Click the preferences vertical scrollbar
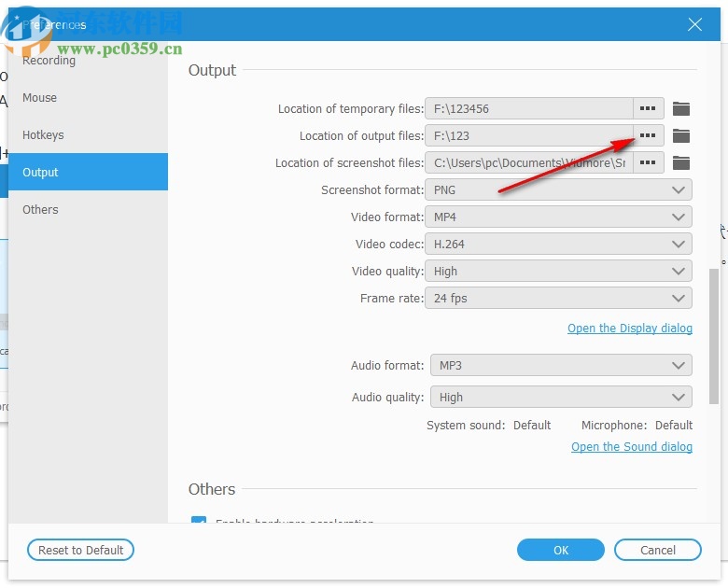This screenshot has height=588, width=728. point(714,336)
